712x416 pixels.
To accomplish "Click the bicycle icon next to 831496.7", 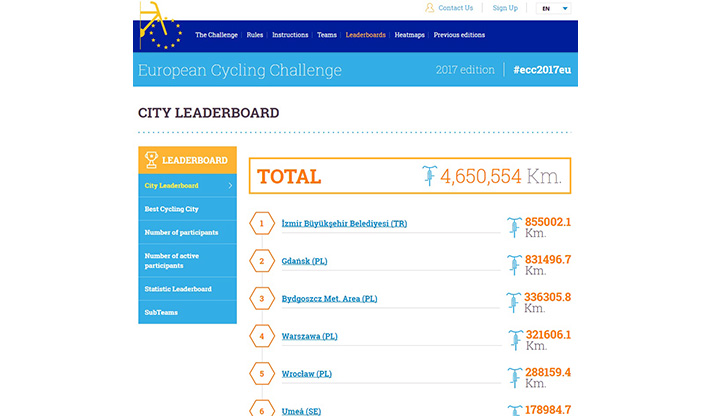I will pyautogui.click(x=514, y=264).
